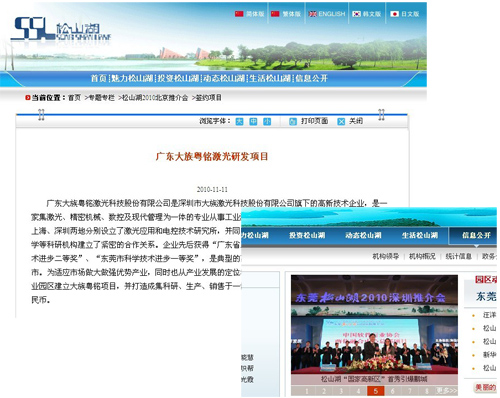Click the 深圳推介会 slideshow photo

coord(374,325)
